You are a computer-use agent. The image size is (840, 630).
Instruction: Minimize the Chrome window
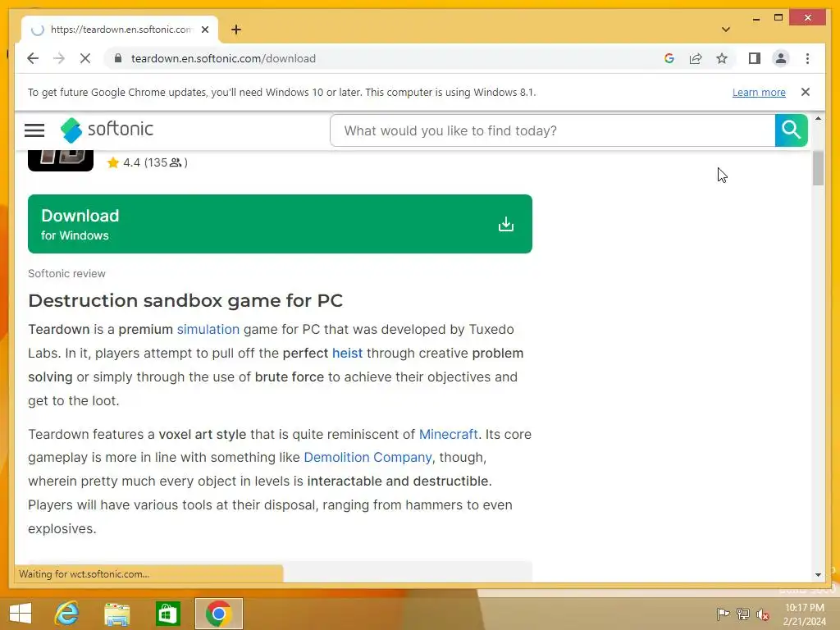(756, 18)
